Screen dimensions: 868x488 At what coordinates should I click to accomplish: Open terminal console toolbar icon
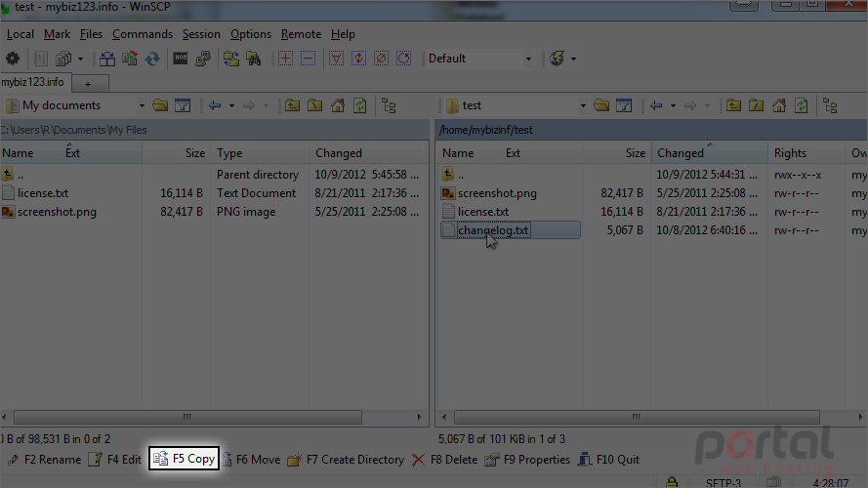(181, 59)
